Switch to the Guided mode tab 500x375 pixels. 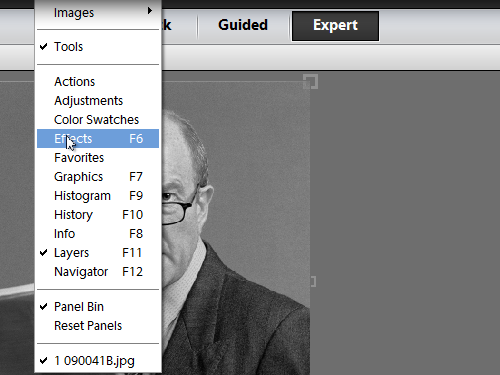[243, 25]
